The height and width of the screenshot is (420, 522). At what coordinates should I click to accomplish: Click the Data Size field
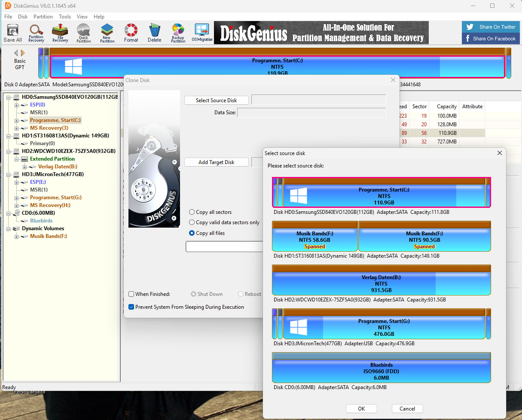click(x=311, y=113)
